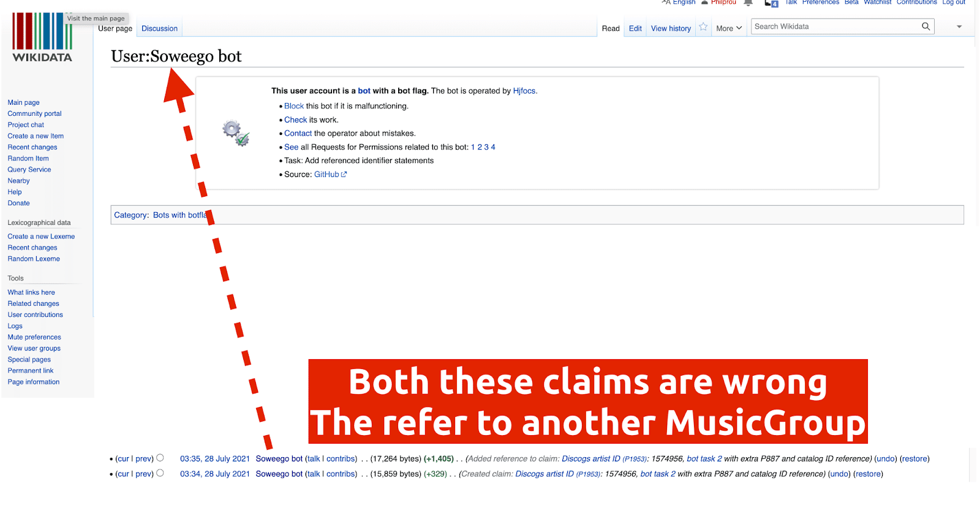The height and width of the screenshot is (505, 980).
Task: Open View user groups
Action: click(x=34, y=348)
